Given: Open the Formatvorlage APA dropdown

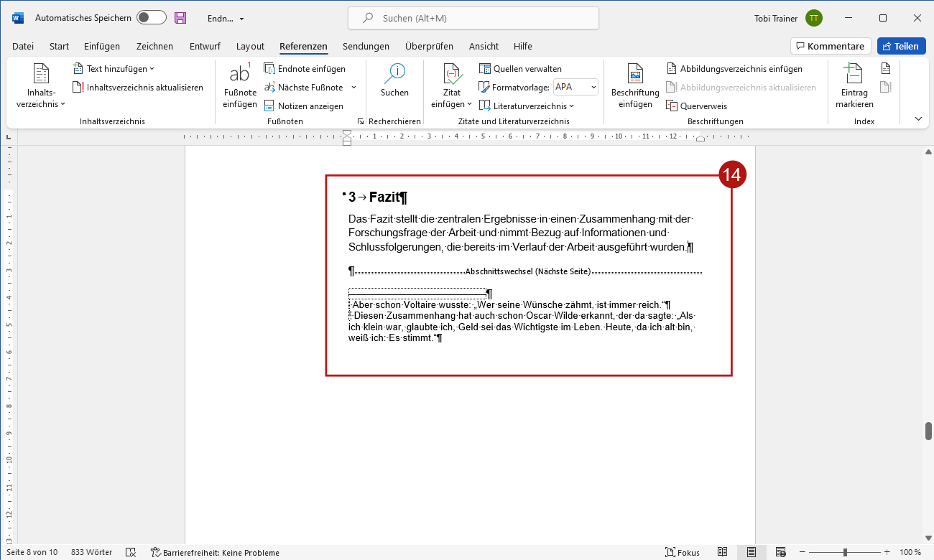Looking at the screenshot, I should click(x=575, y=87).
